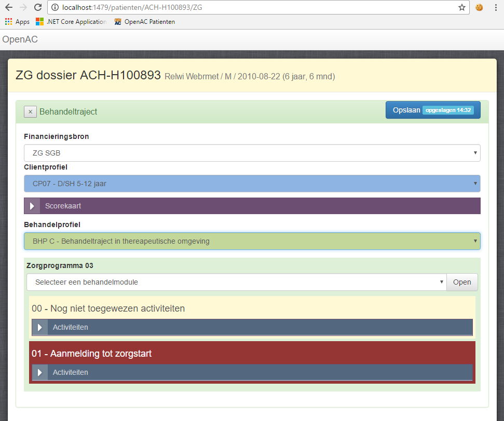Screen dimensions: 504x421
Task: Open the Financieringsbron dropdown
Action: (252, 153)
